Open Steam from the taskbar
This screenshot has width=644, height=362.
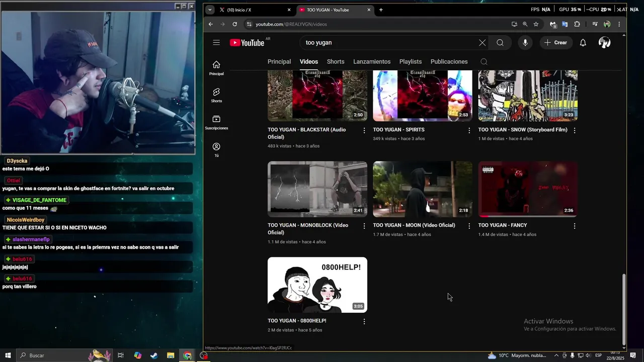point(154,355)
